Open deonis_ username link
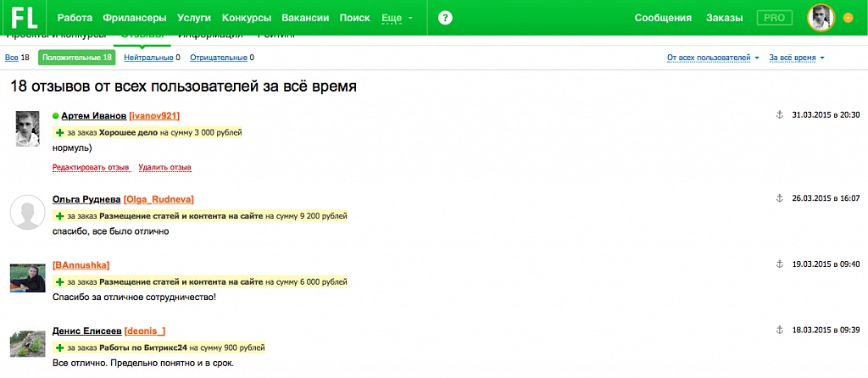 [145, 331]
